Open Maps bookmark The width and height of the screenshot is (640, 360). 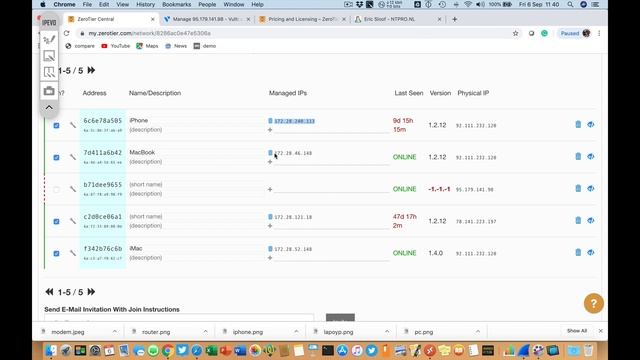pyautogui.click(x=147, y=46)
